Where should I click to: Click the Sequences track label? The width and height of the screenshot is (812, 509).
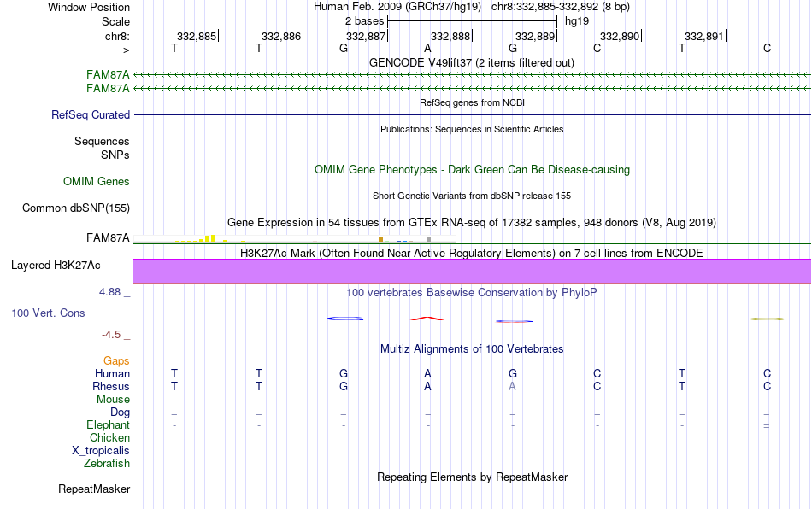[x=102, y=141]
